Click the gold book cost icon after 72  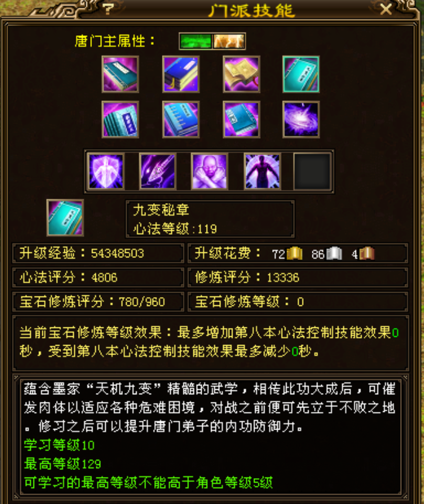coord(295,254)
